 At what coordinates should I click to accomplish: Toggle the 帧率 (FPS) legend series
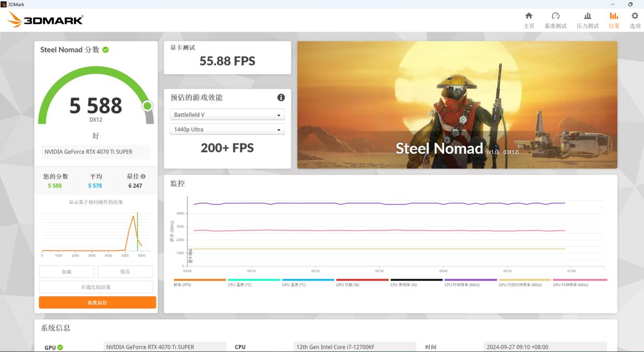pyautogui.click(x=200, y=283)
